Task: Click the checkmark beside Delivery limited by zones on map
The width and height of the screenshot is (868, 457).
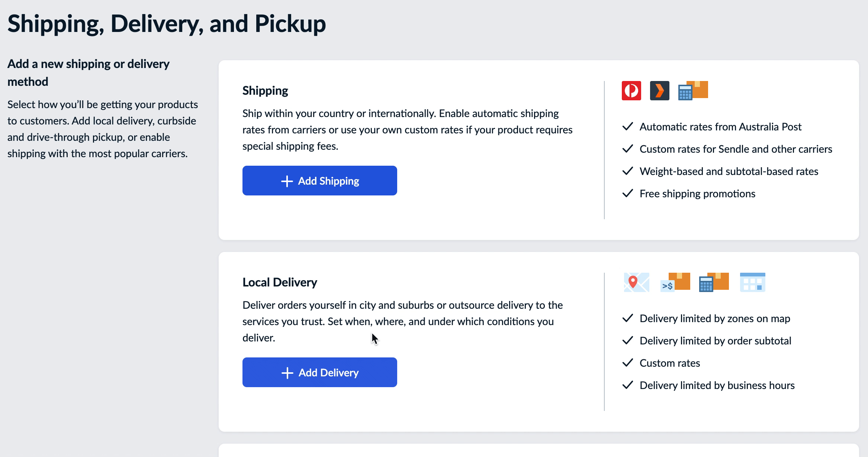Action: click(x=628, y=318)
